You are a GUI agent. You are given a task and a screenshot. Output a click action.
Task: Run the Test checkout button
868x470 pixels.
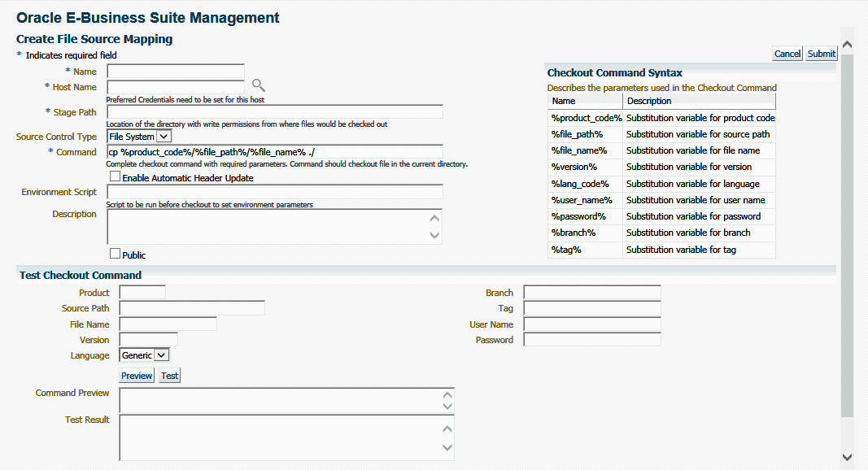[x=169, y=376]
